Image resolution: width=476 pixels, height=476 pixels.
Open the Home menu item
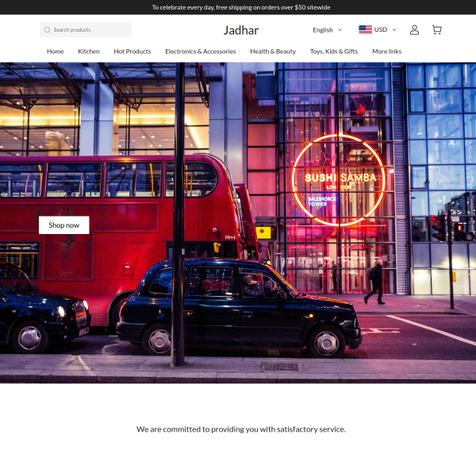point(56,52)
